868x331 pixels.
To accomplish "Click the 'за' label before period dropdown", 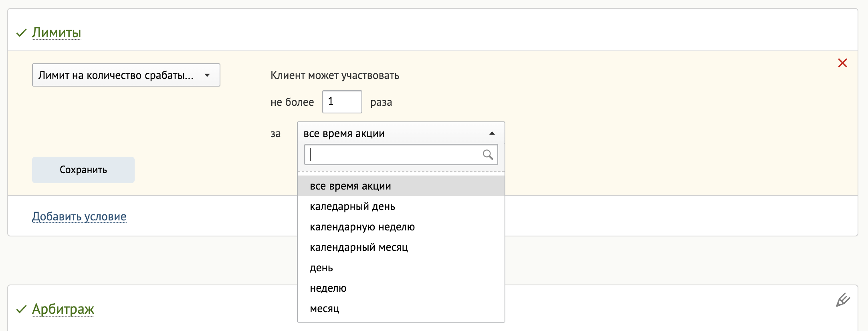I will [275, 134].
